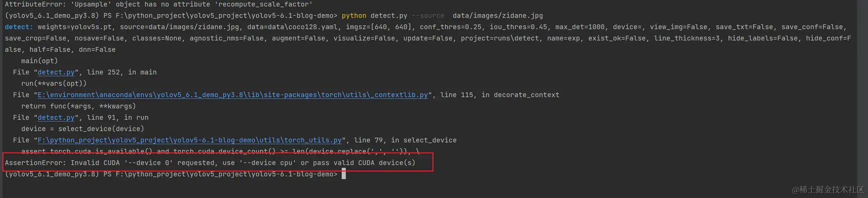Click the terminal cursor at the last prompt

pyautogui.click(x=344, y=174)
